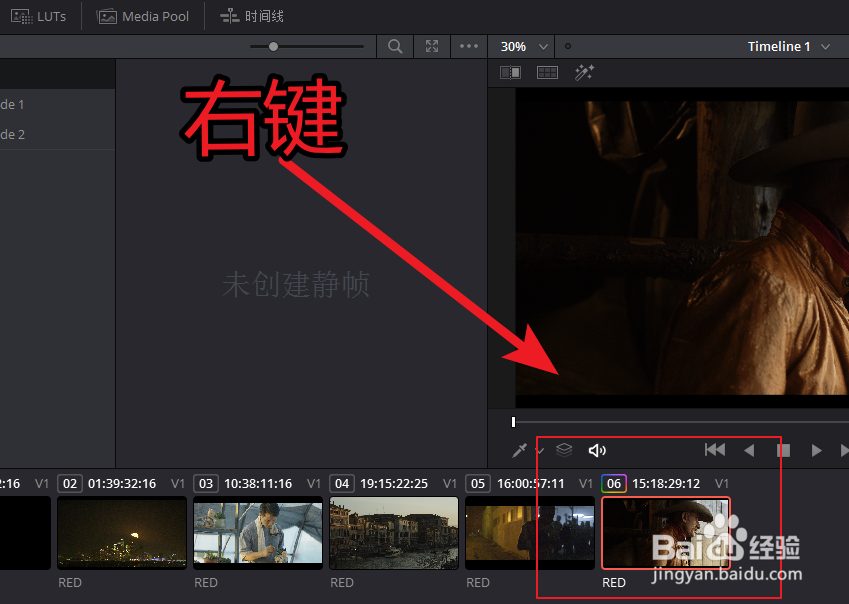Toggle the highlight magic wand icon
The height and width of the screenshot is (604, 849).
(584, 73)
